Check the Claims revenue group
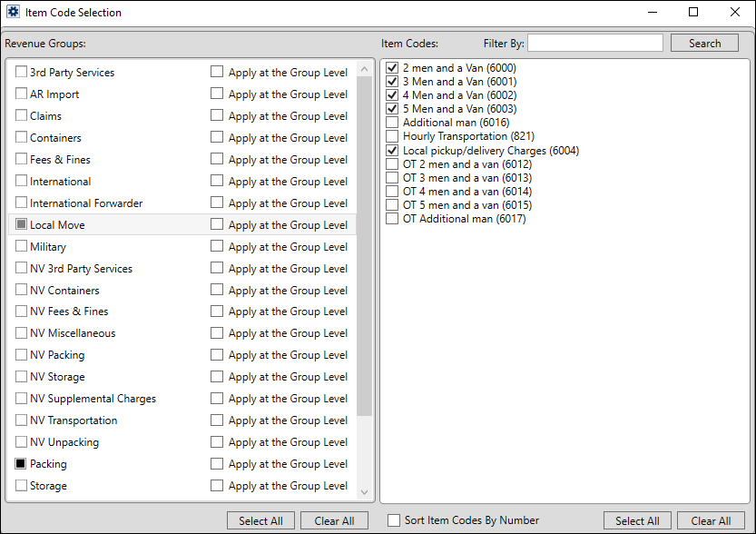Image resolution: width=756 pixels, height=534 pixels. 20,115
